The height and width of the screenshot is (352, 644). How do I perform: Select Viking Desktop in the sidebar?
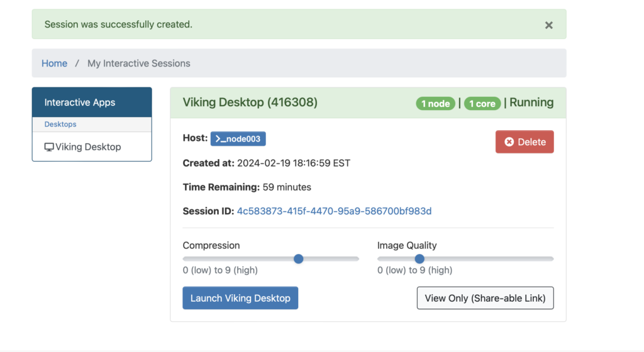[88, 147]
